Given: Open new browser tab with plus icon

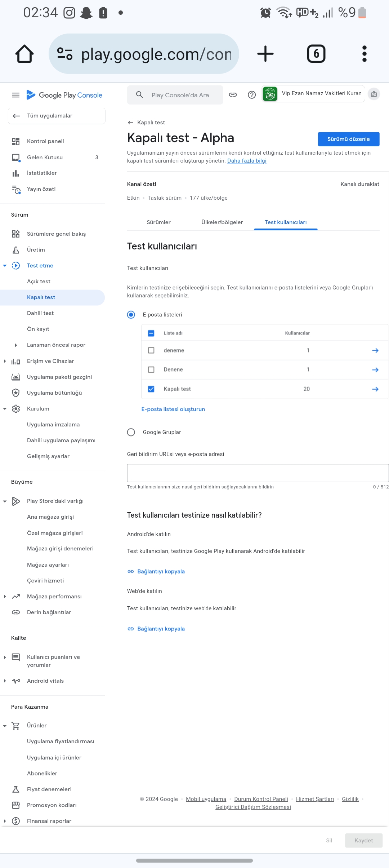Looking at the screenshot, I should click(265, 54).
